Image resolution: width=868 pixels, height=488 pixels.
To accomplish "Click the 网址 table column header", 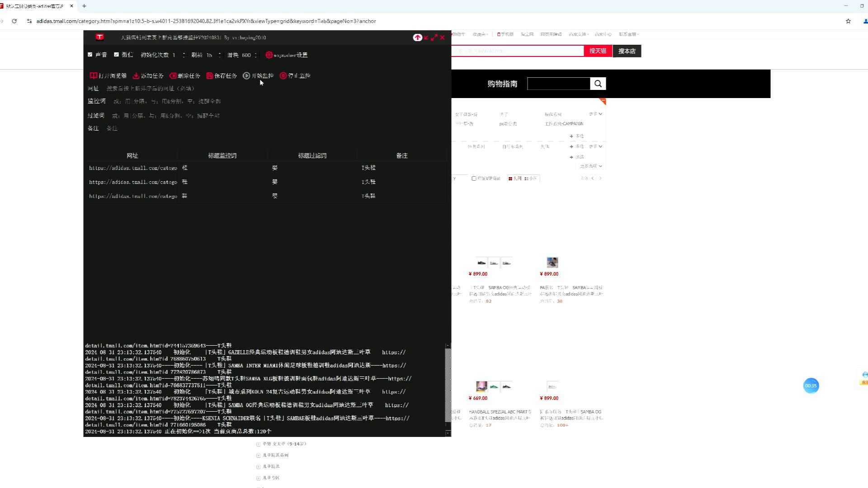I will (x=132, y=155).
